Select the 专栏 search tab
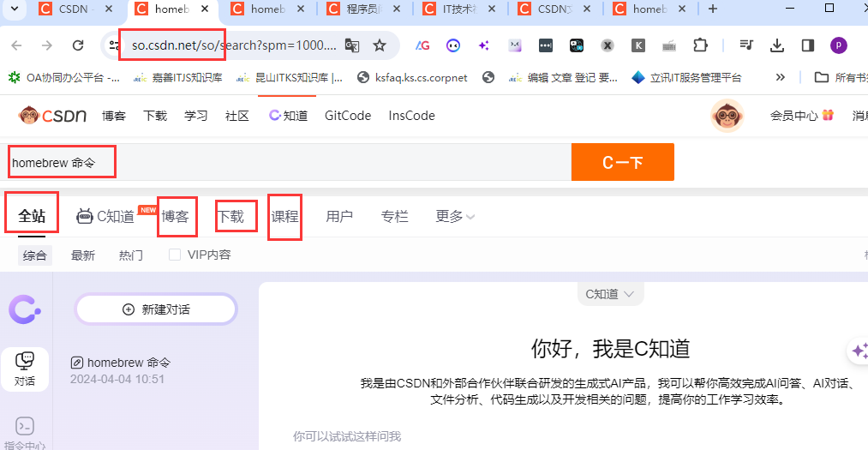 coord(395,216)
